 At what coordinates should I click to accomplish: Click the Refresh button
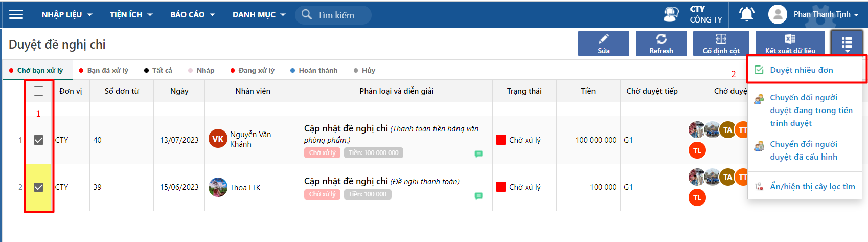[661, 43]
